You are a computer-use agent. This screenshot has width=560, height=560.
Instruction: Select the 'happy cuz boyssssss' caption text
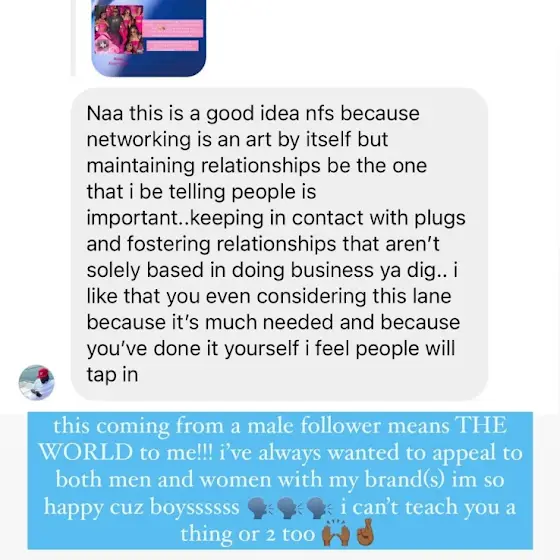(141, 508)
